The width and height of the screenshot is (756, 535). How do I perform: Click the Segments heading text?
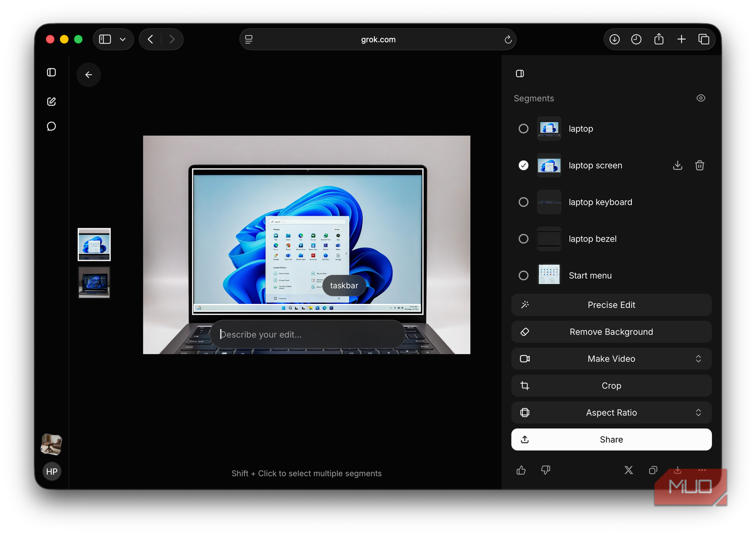coord(534,99)
